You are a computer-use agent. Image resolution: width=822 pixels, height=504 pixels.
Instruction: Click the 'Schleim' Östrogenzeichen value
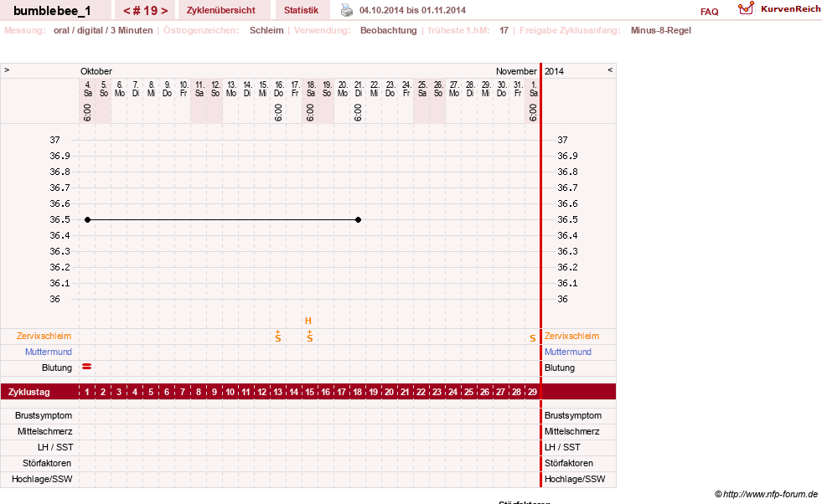[266, 30]
